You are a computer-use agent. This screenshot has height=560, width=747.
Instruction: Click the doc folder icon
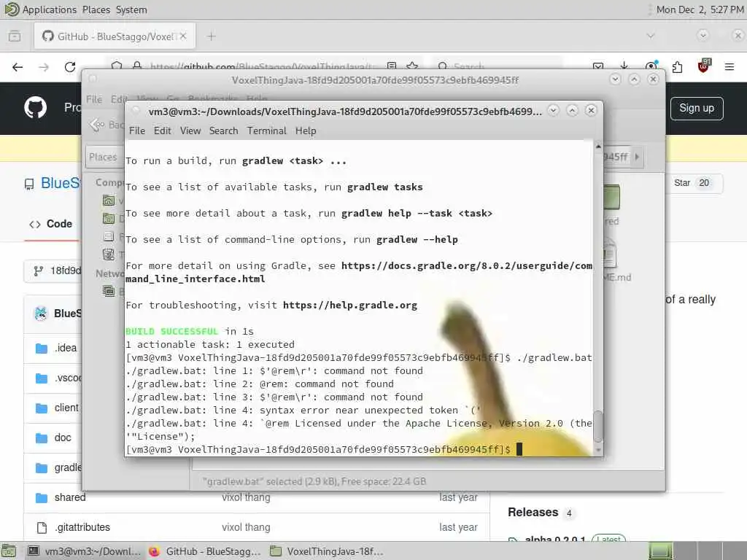point(42,438)
